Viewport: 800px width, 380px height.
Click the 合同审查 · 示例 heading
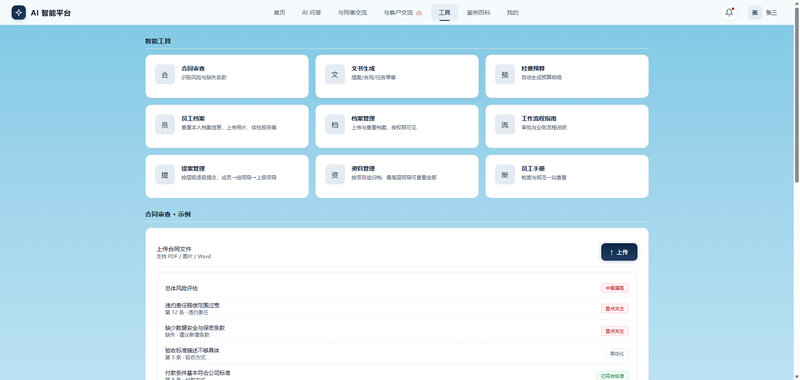point(168,214)
